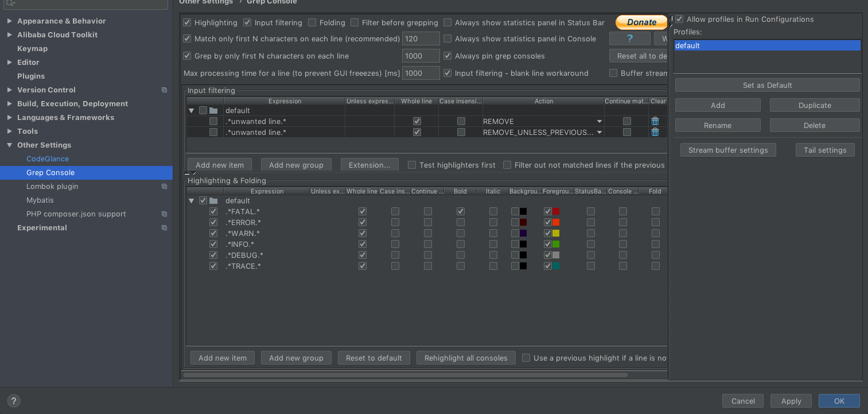
Task: Uncheck Allow profiles in Run Configurations
Action: 679,19
